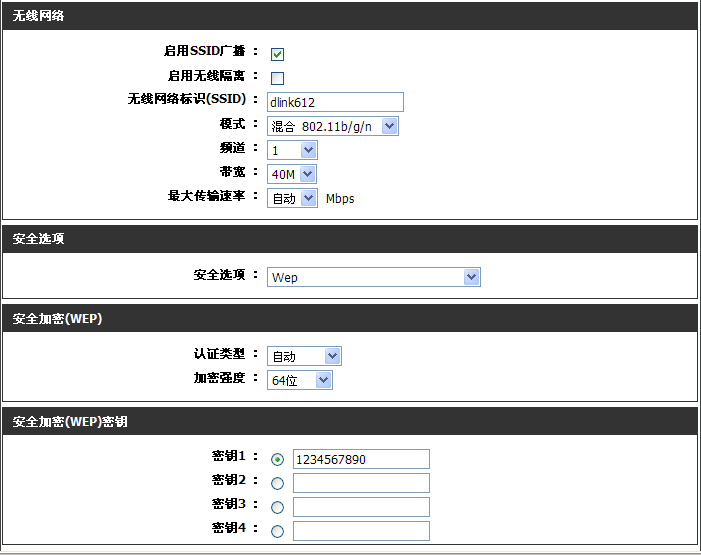The height and width of the screenshot is (555, 701).
Task: Open the 加密强度 dropdown showing 64位
Action: pos(300,380)
